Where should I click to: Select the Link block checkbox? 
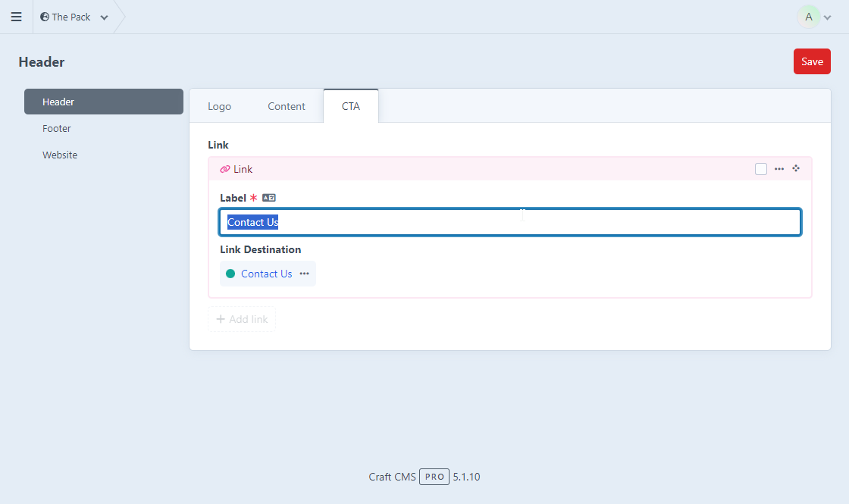pos(761,169)
